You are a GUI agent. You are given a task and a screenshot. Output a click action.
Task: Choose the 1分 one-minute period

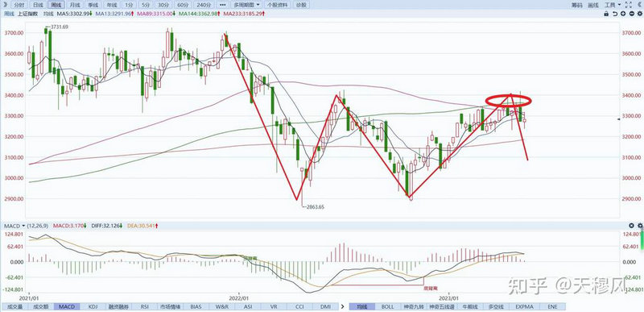[x=130, y=5]
